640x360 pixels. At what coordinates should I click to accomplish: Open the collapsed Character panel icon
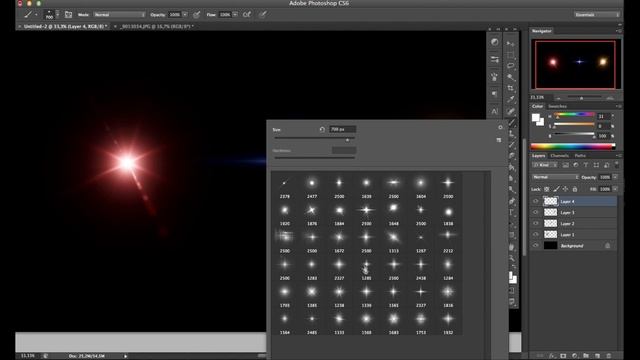494,111
